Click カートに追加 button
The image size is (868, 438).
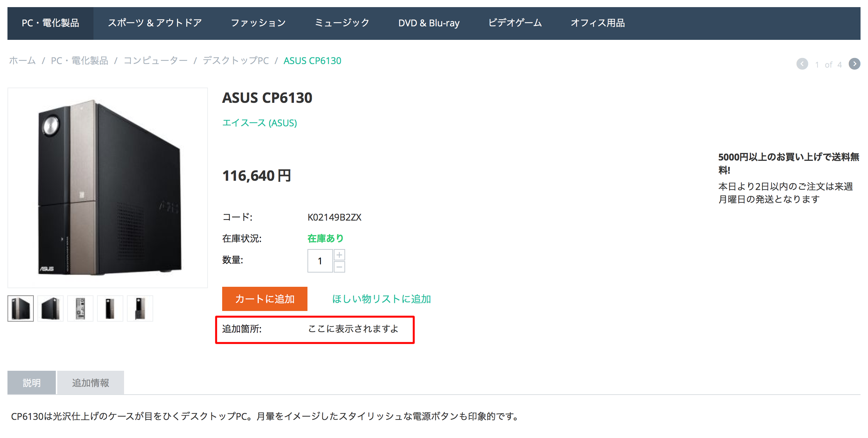265,299
